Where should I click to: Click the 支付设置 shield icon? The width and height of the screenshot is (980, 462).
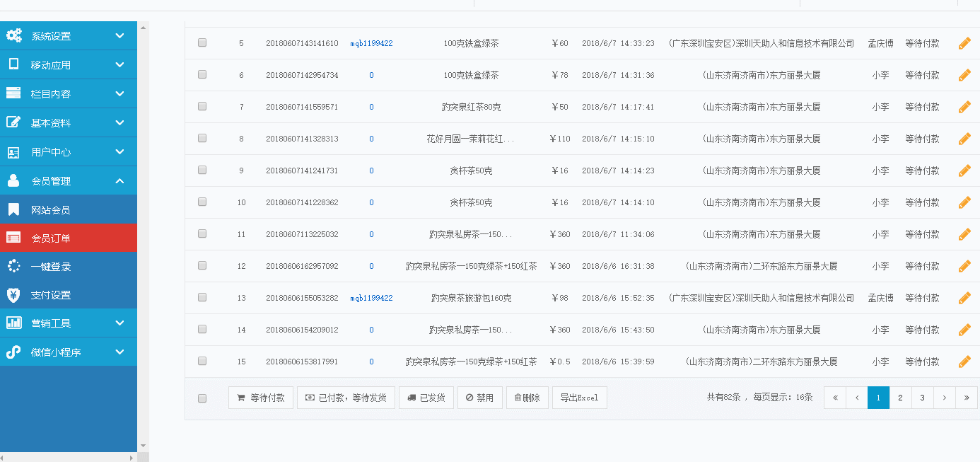point(13,295)
